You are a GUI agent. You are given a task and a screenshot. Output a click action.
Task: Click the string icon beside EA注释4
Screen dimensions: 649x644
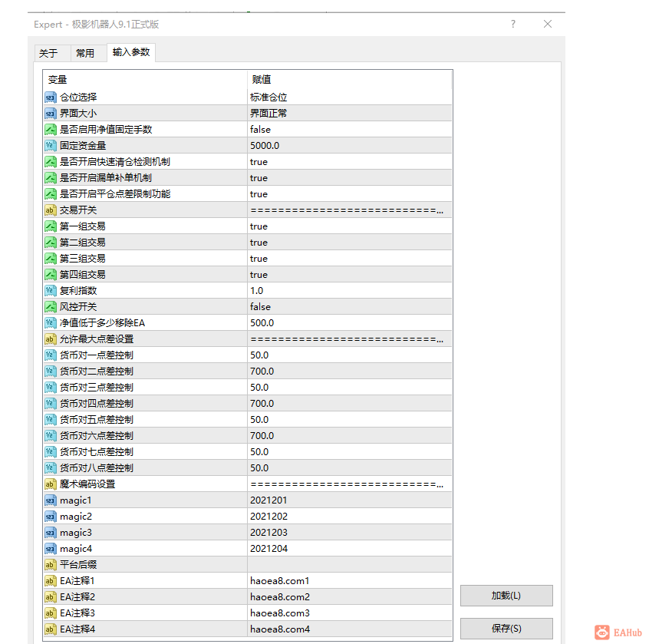click(50, 629)
